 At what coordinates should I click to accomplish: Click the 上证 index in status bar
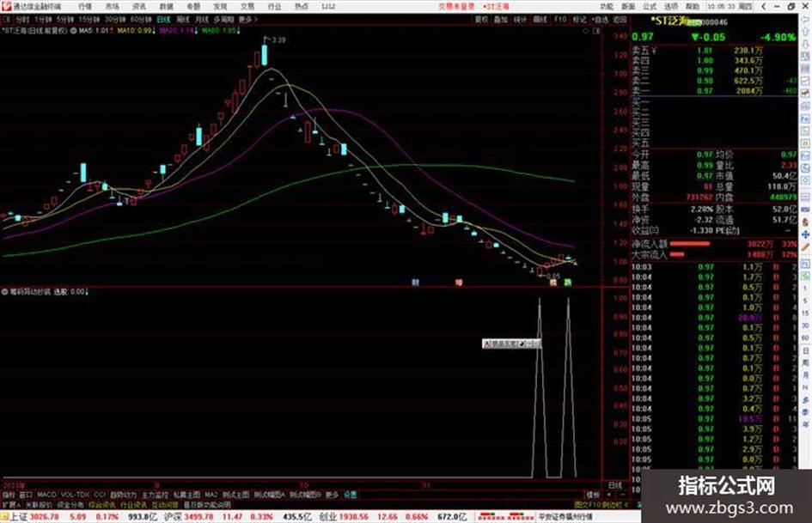pos(19,517)
